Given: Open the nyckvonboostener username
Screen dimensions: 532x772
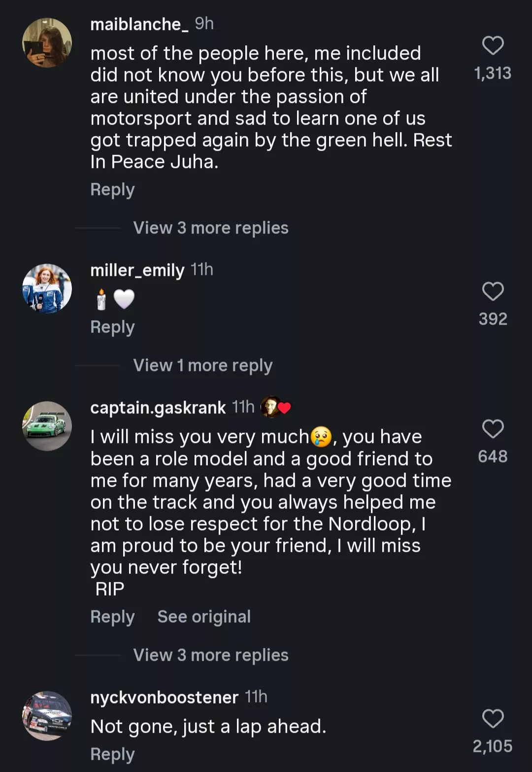Looking at the screenshot, I should pos(164,697).
